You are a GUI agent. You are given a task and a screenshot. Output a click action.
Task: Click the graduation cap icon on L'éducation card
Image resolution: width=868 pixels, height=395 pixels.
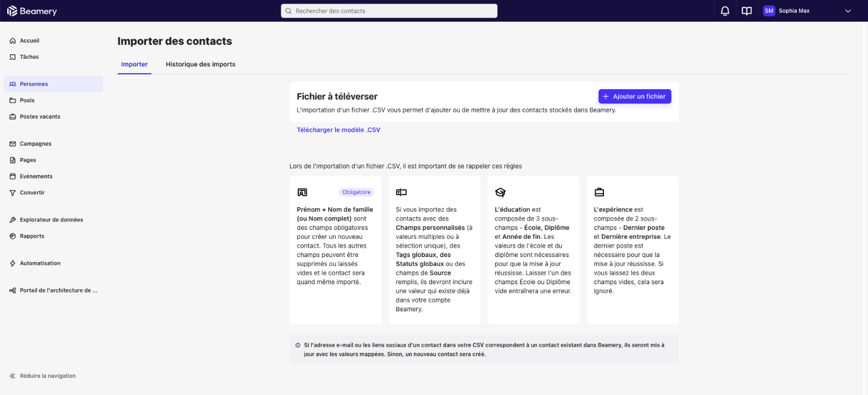click(x=500, y=192)
